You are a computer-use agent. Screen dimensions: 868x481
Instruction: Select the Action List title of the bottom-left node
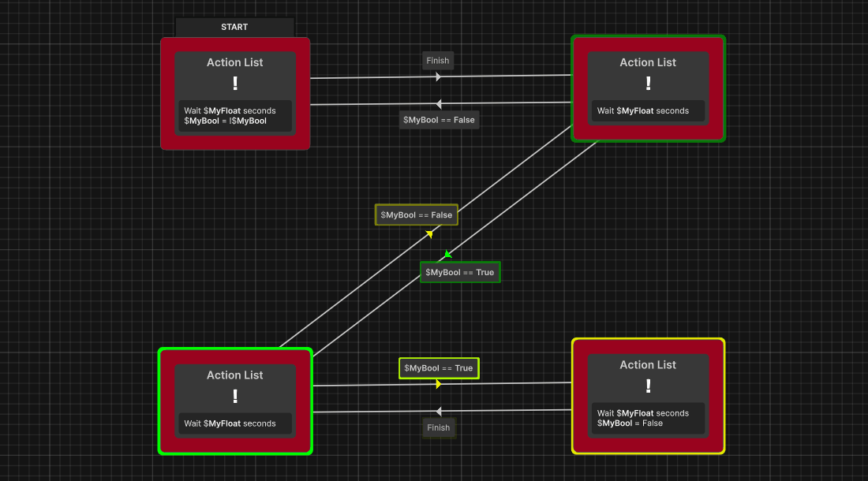(234, 375)
